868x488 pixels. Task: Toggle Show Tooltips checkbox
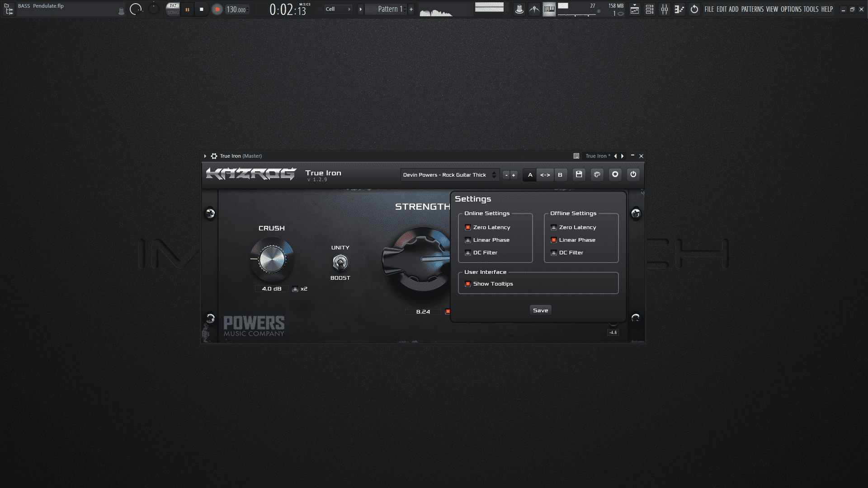point(468,284)
